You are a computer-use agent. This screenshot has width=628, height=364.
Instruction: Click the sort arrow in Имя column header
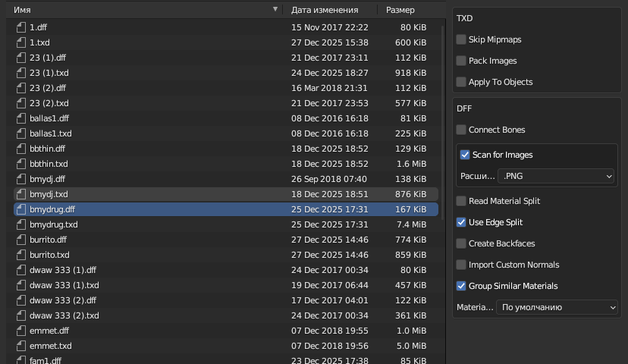(275, 10)
